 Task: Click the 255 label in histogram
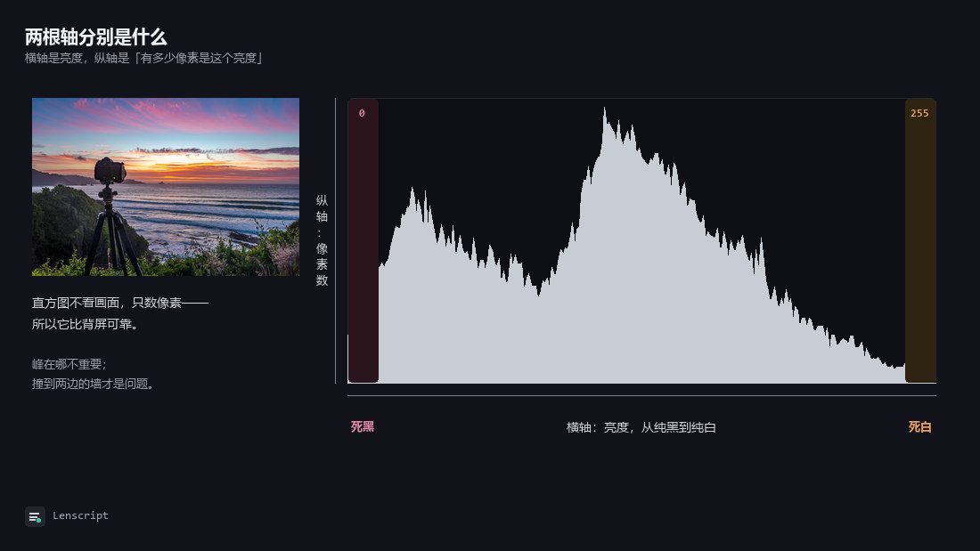[x=919, y=113]
